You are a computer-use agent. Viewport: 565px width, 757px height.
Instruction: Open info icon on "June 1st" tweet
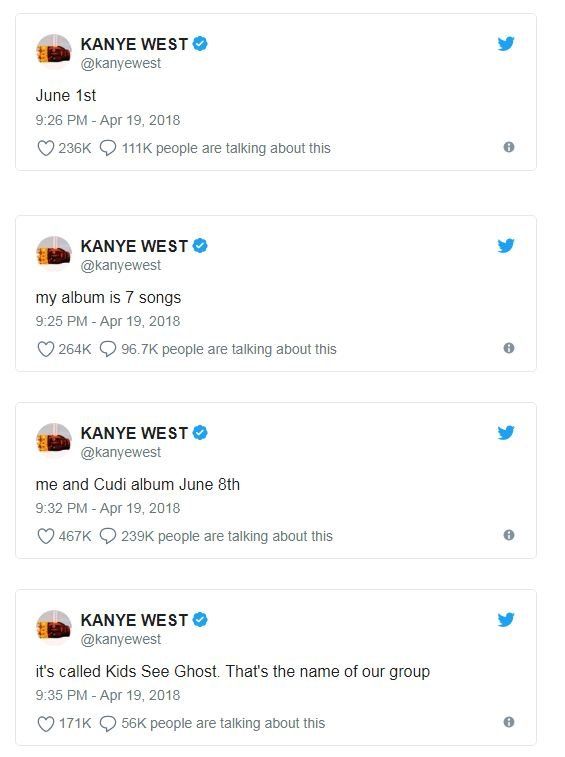pos(508,147)
